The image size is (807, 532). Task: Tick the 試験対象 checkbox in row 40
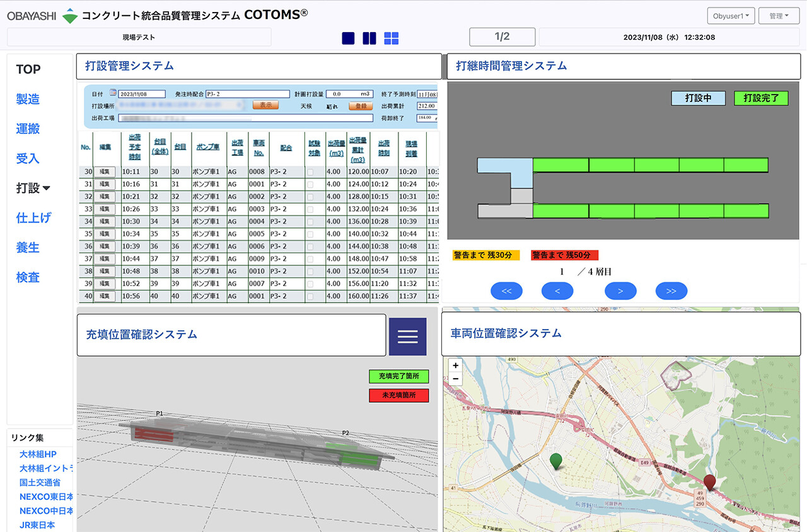tap(310, 296)
